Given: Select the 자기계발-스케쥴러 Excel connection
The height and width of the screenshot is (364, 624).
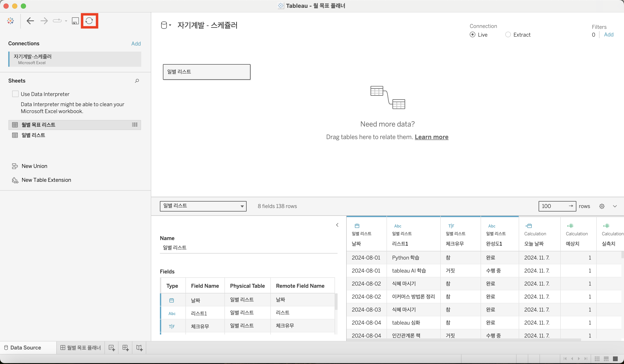Looking at the screenshot, I should [x=75, y=59].
